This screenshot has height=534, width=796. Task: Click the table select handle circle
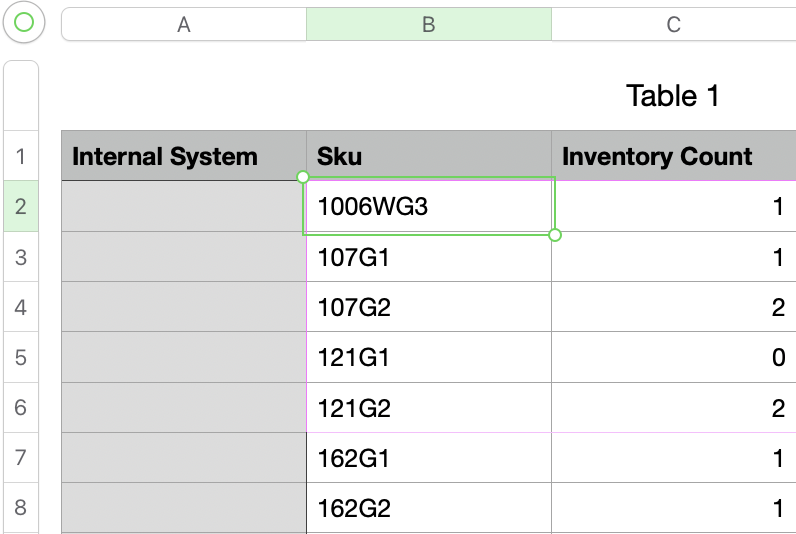24,23
